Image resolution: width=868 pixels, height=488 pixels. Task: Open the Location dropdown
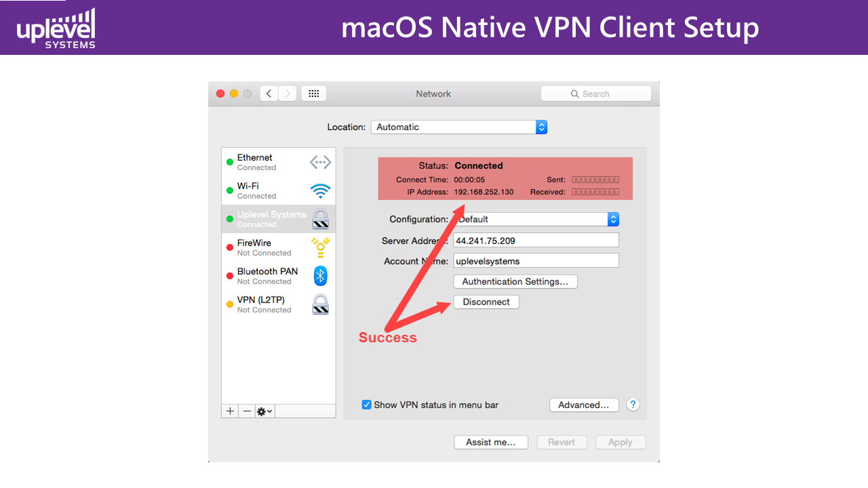[x=458, y=127]
